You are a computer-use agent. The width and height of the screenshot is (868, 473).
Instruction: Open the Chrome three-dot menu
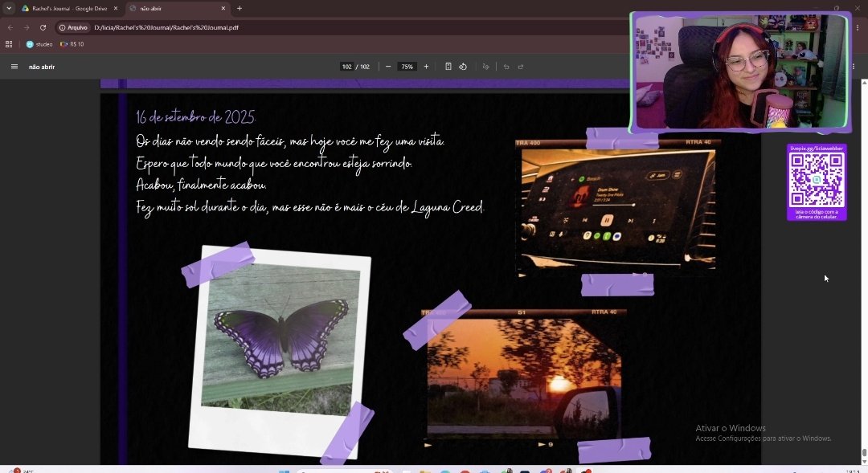coord(858,27)
